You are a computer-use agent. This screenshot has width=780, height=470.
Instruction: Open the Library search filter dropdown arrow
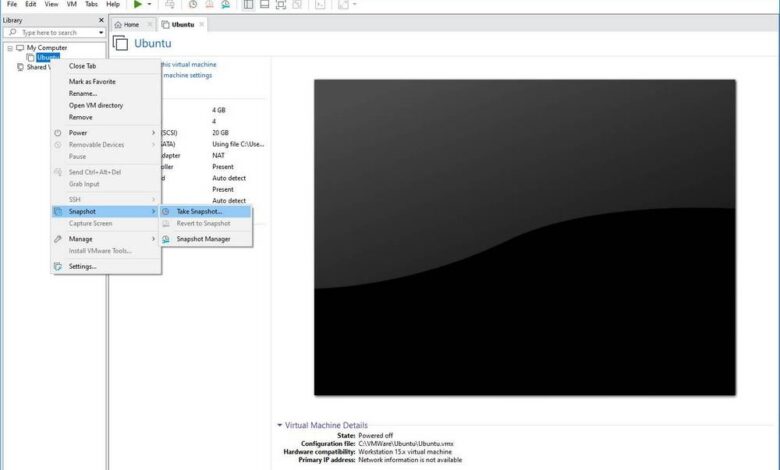101,32
